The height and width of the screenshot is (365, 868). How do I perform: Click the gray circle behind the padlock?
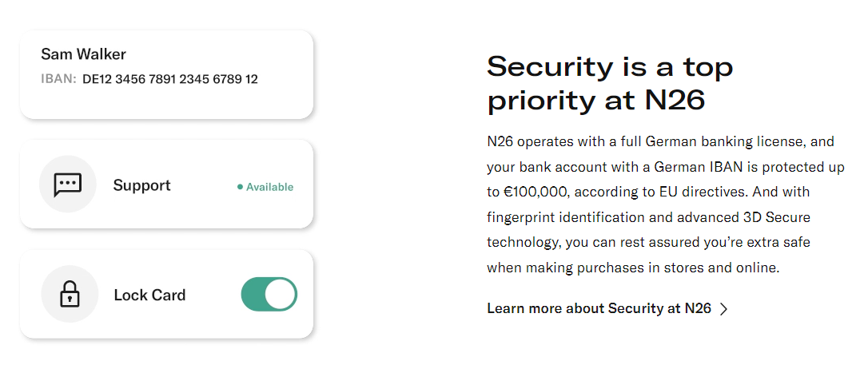click(x=70, y=294)
